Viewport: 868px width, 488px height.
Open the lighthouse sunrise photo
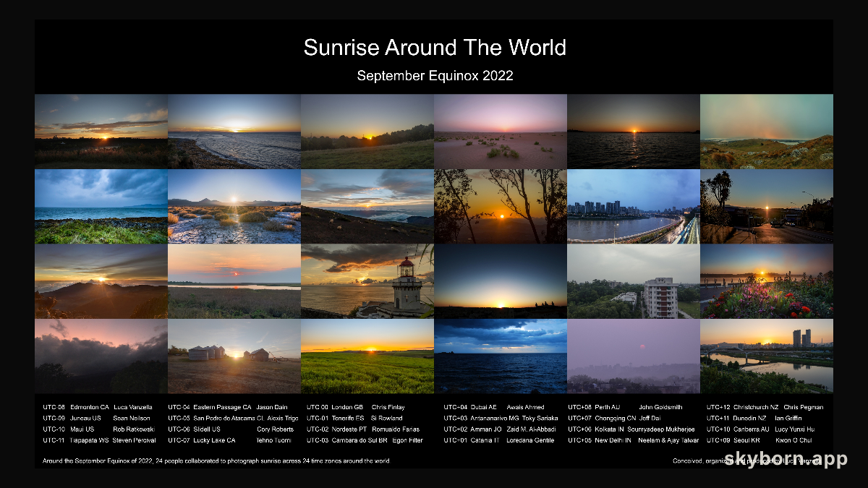click(x=367, y=281)
